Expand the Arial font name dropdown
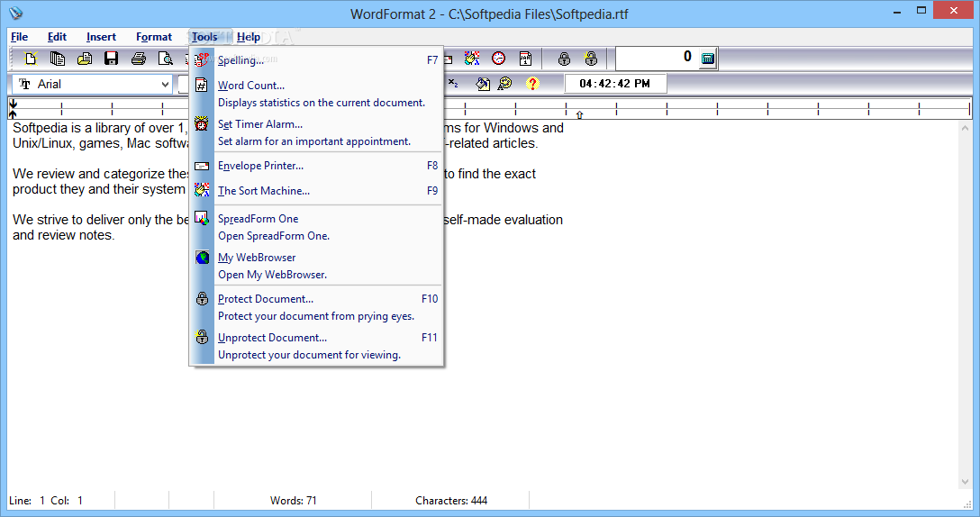 165,85
